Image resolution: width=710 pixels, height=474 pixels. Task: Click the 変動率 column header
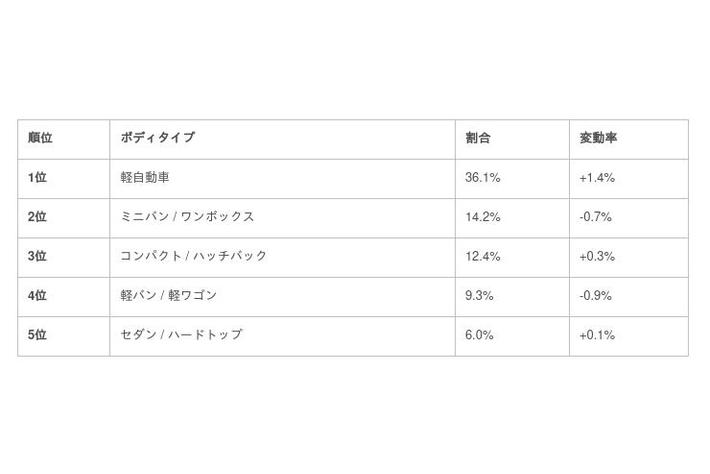[x=598, y=138]
